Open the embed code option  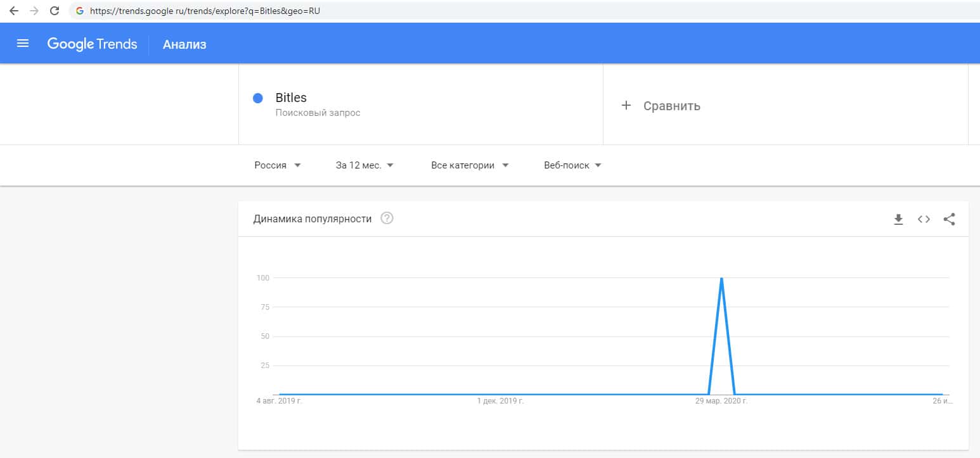[924, 219]
